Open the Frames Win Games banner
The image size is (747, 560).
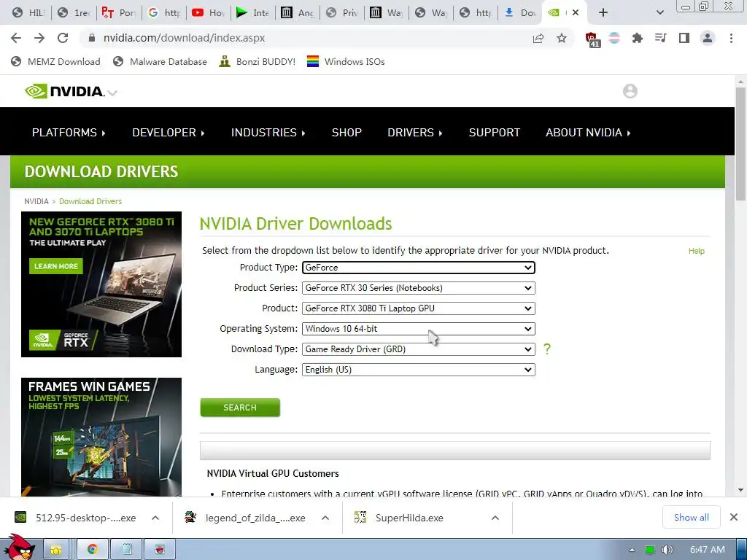click(101, 437)
